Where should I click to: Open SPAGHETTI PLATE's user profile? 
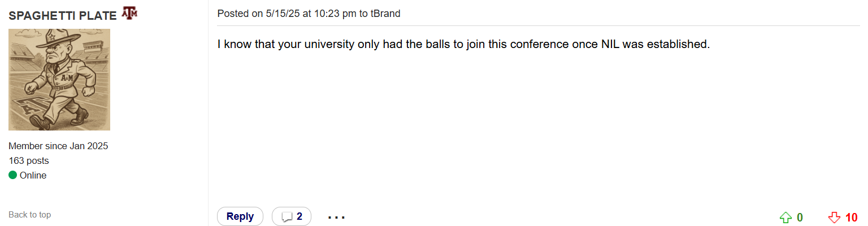[x=63, y=15]
